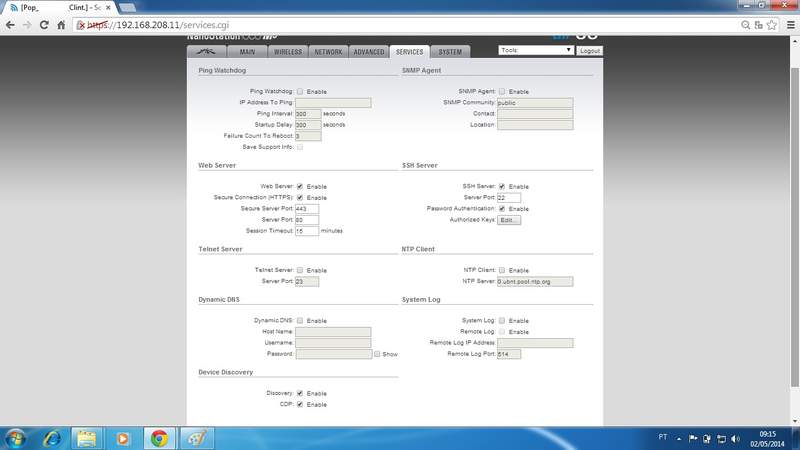Click the volume speaker tray icon
Image resolution: width=800 pixels, height=450 pixels.
(735, 439)
